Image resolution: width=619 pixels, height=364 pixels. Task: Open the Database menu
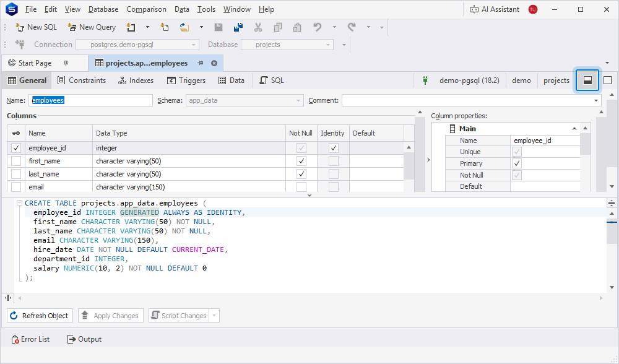click(103, 9)
